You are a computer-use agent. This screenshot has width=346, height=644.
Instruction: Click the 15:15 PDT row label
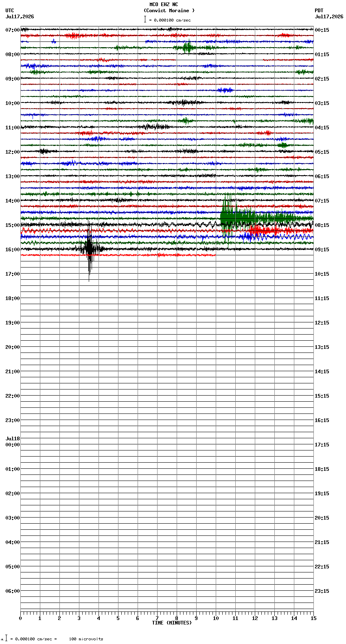pos(322,396)
